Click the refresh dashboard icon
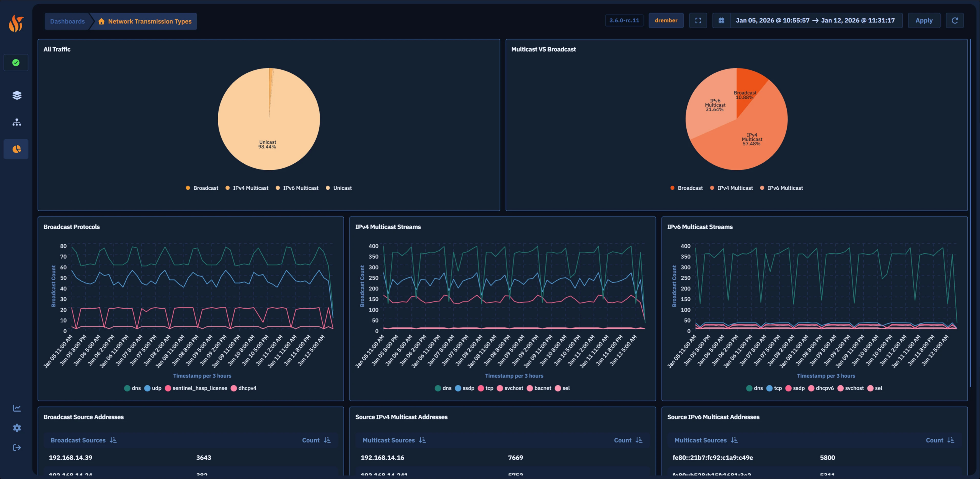 click(955, 21)
